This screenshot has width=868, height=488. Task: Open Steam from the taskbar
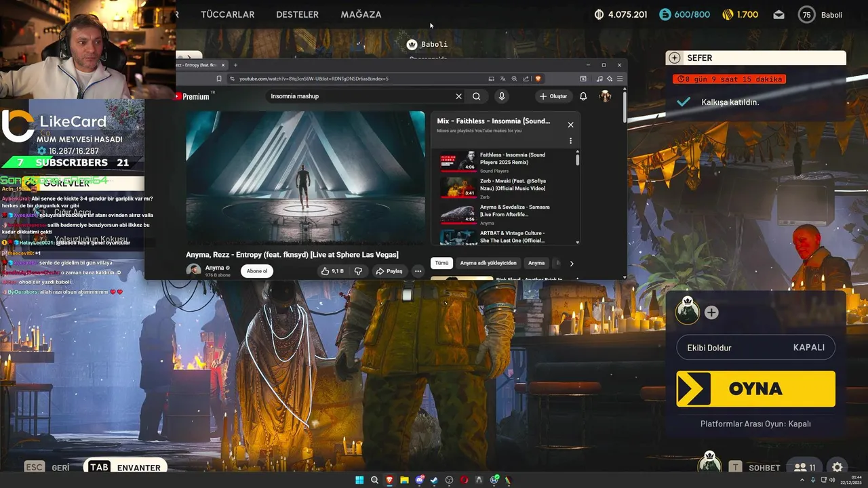point(434,480)
